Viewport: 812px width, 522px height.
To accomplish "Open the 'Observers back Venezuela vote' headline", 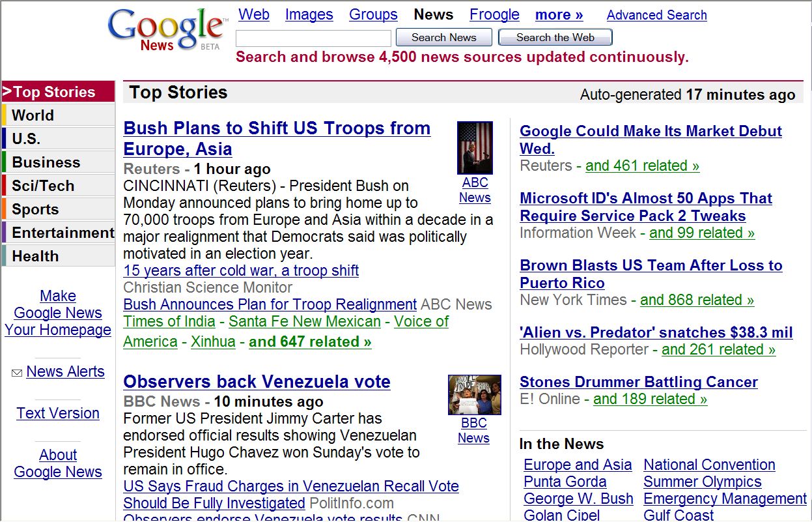I will click(x=257, y=382).
